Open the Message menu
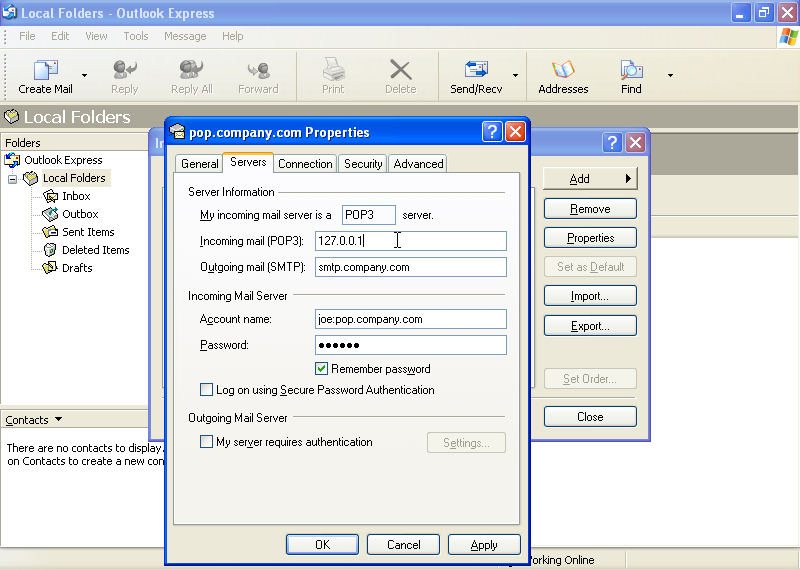The image size is (800, 570). [185, 36]
